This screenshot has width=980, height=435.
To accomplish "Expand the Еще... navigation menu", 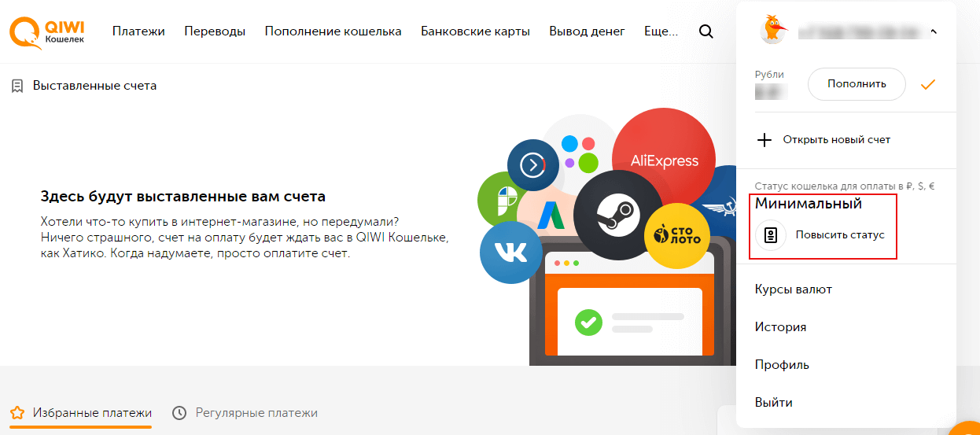I will (661, 31).
